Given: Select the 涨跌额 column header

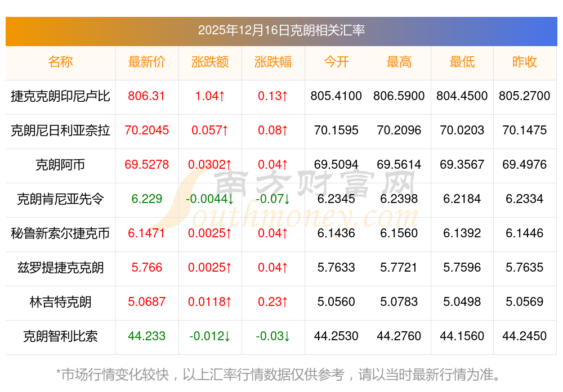Looking at the screenshot, I should pyautogui.click(x=209, y=62).
